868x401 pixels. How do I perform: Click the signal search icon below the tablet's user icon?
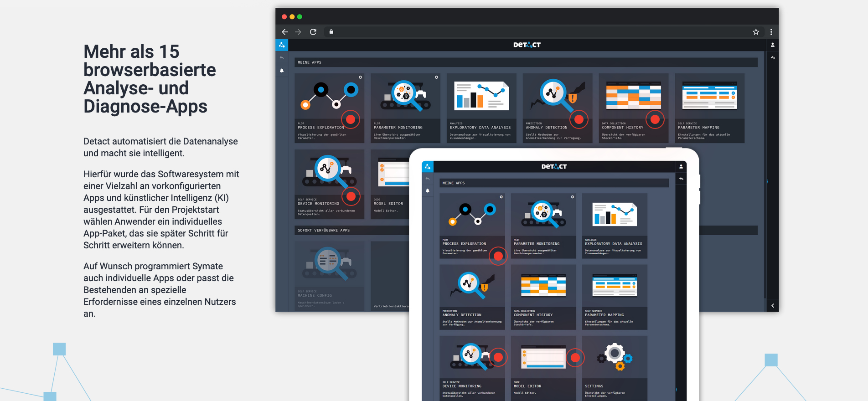(x=681, y=179)
